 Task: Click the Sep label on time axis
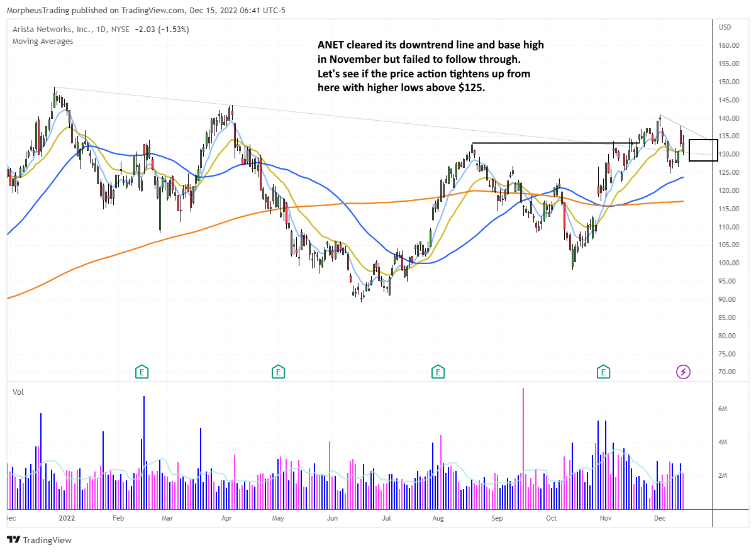click(x=498, y=519)
